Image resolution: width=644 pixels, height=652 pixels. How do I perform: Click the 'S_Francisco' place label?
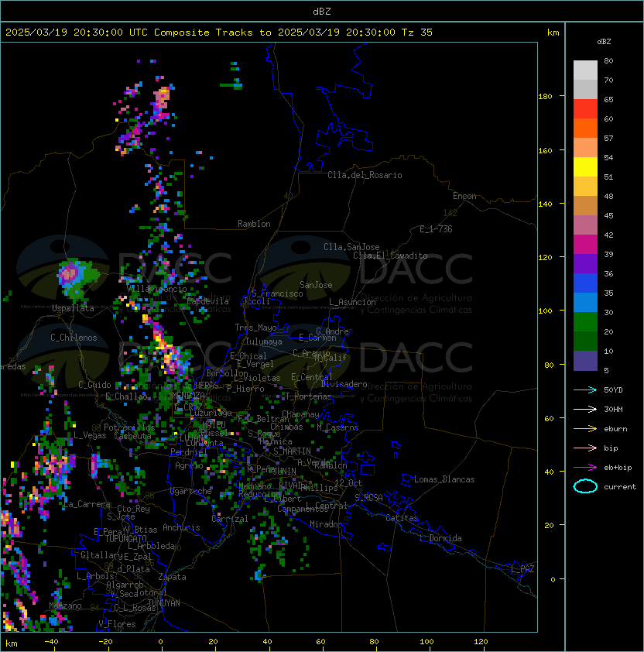point(277,294)
